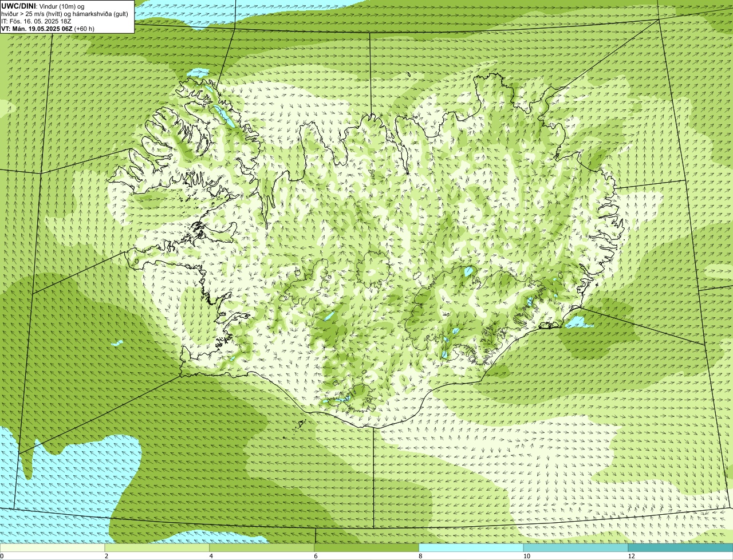Click the colorbar tick label '12'
The image size is (733, 560).
[631, 556]
